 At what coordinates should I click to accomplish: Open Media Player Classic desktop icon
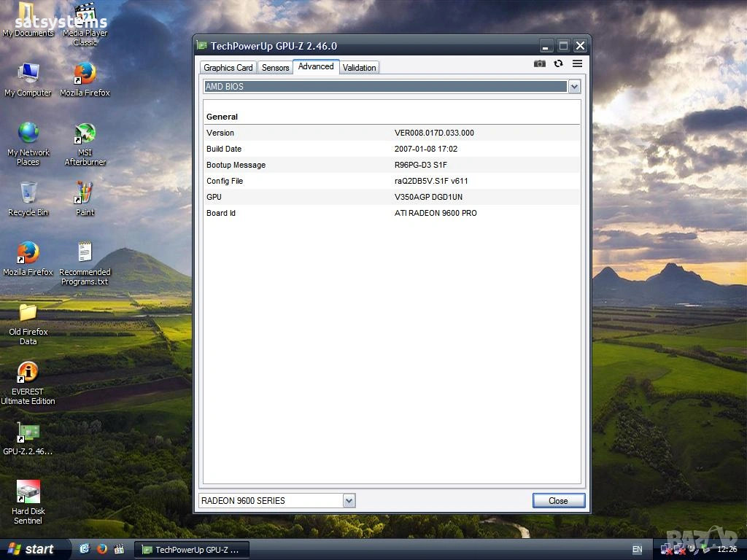85,15
